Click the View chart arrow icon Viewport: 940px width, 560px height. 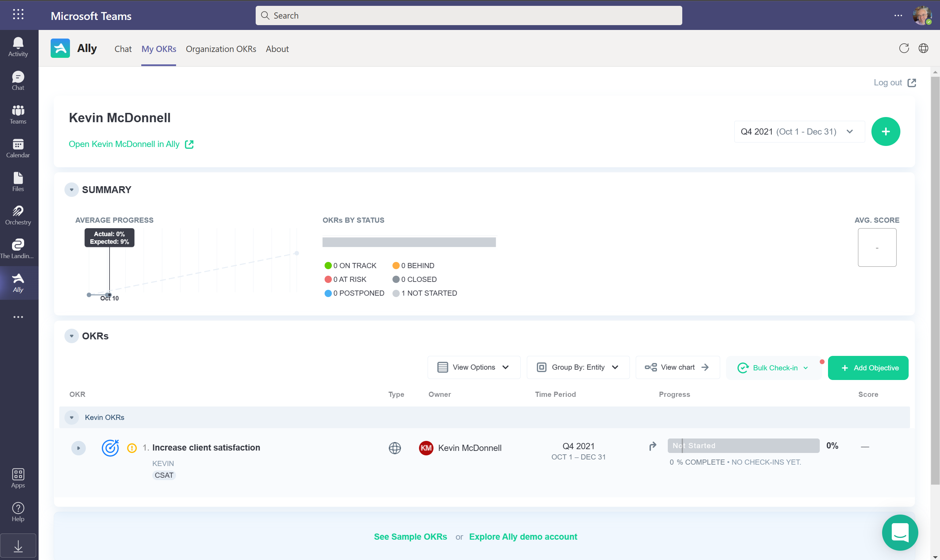705,367
